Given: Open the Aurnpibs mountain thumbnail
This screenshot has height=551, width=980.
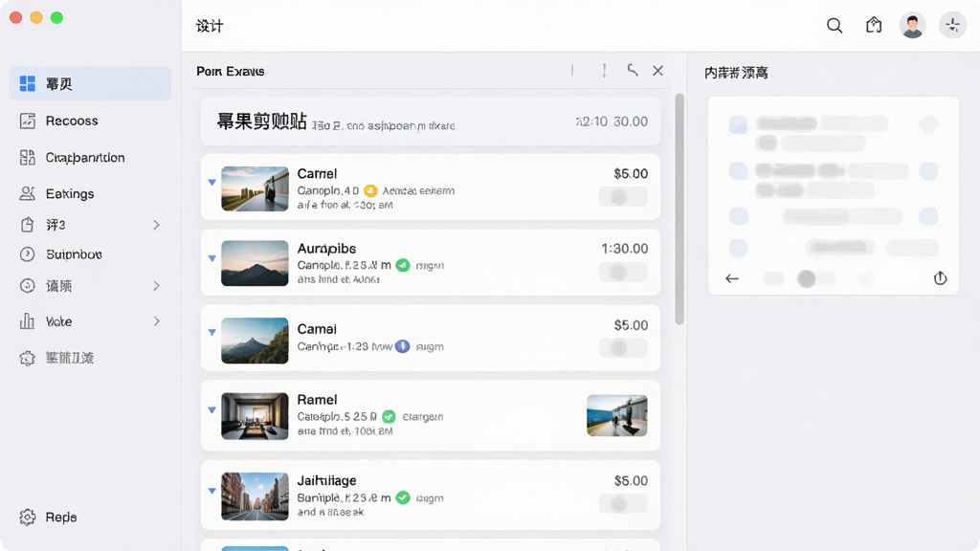Looking at the screenshot, I should tap(255, 264).
